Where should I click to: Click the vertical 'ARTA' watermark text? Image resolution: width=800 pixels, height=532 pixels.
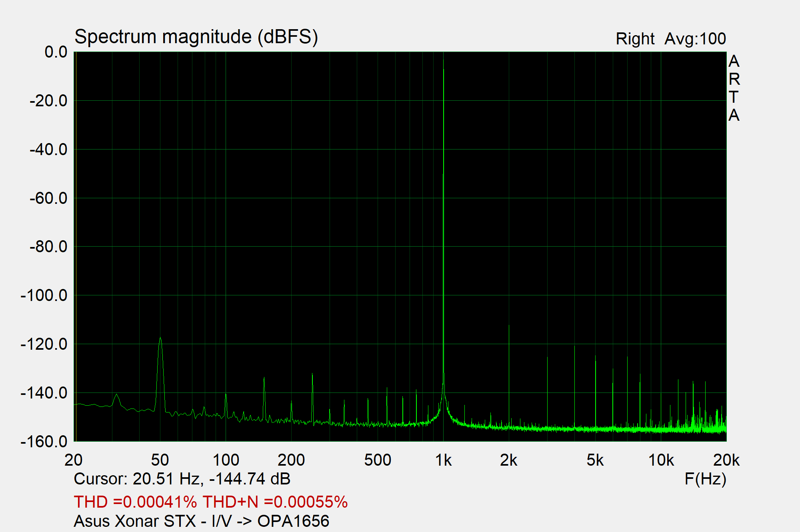coord(734,88)
